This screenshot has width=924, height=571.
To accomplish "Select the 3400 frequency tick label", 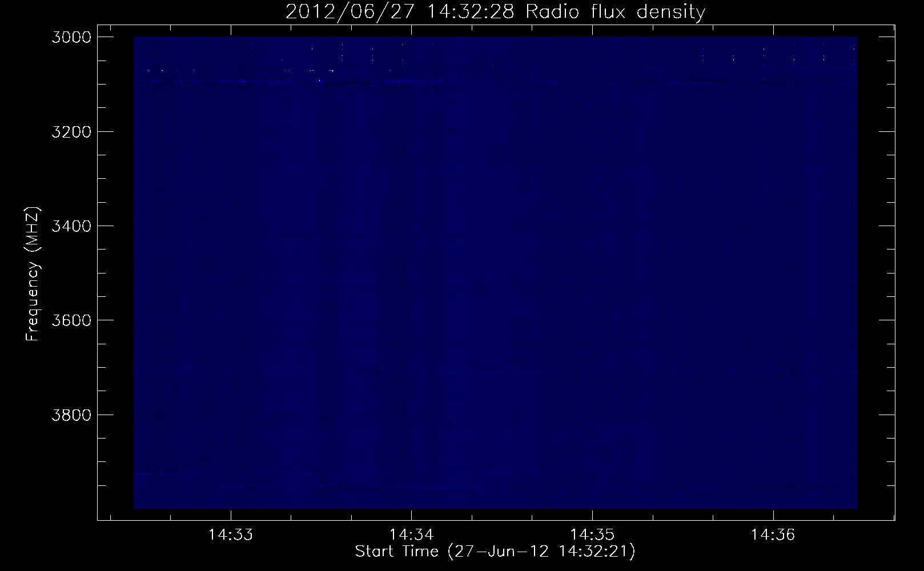I will click(71, 226).
